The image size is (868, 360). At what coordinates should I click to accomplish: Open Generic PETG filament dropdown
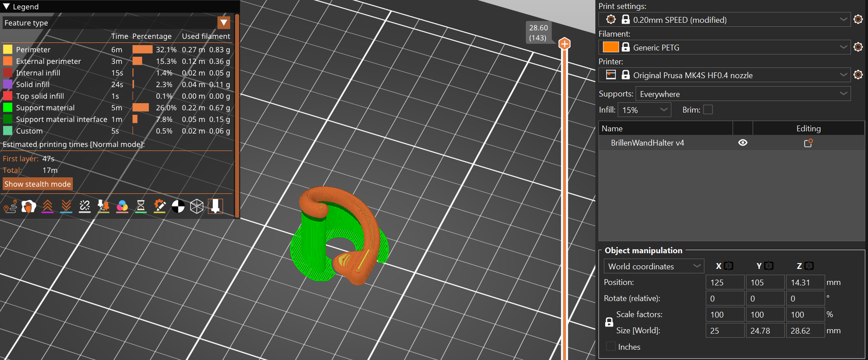click(725, 47)
